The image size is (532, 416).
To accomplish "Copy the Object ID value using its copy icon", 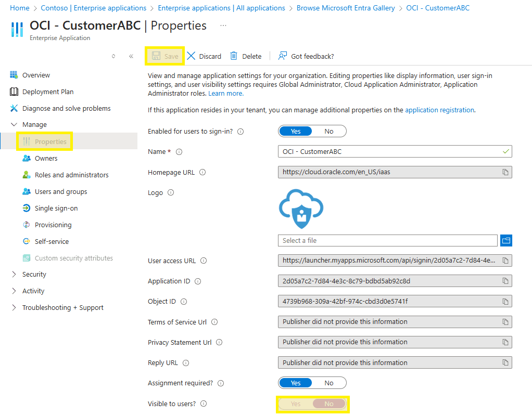I will (x=504, y=301).
